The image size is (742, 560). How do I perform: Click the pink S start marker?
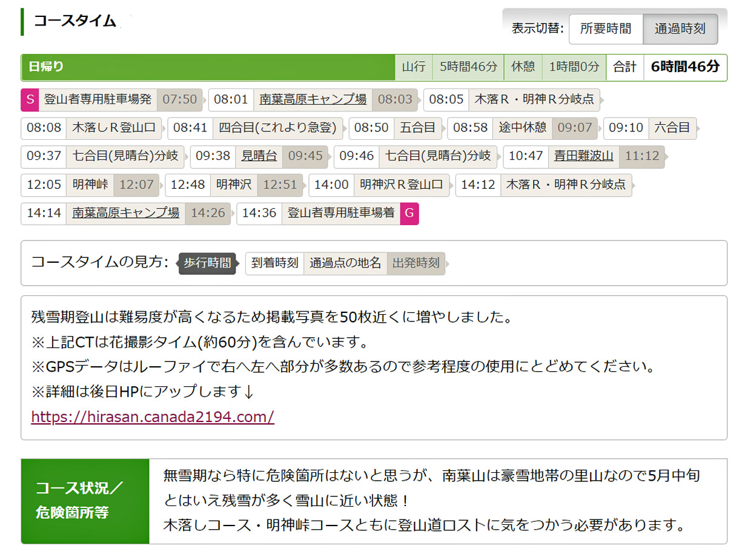[x=30, y=99]
